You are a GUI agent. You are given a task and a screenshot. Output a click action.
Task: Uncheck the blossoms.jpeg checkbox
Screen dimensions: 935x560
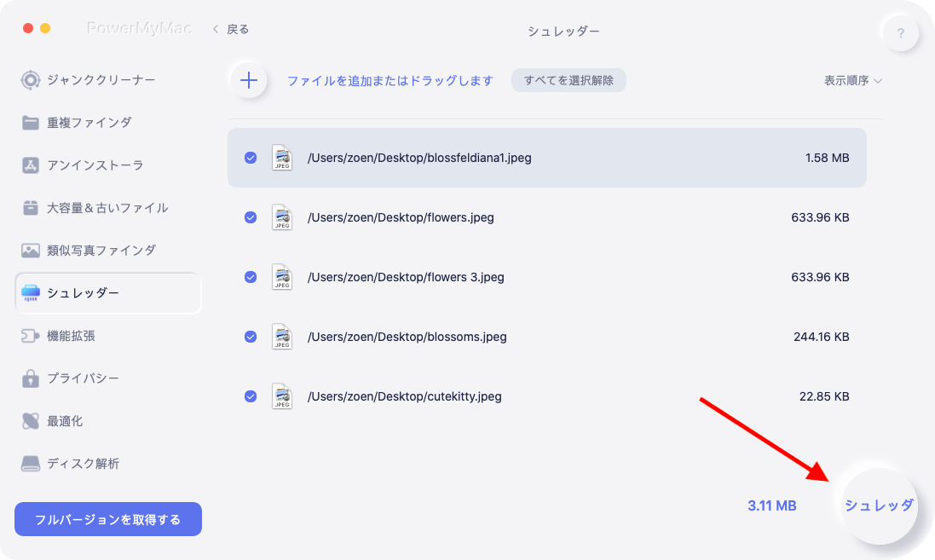pyautogui.click(x=251, y=337)
